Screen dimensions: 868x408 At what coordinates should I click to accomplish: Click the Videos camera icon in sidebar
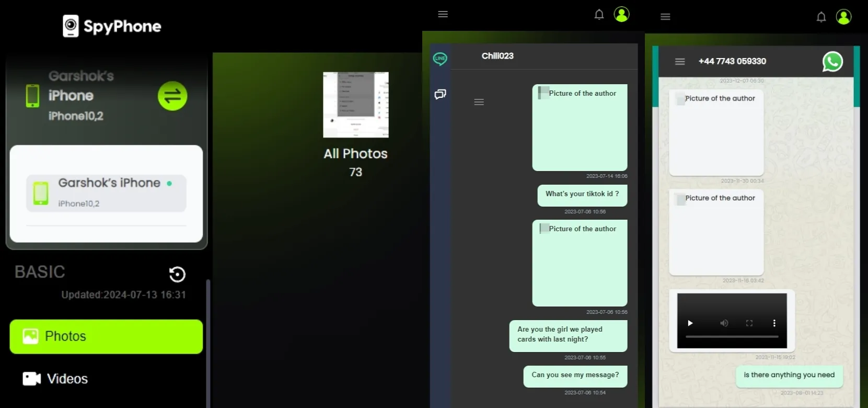[32, 379]
